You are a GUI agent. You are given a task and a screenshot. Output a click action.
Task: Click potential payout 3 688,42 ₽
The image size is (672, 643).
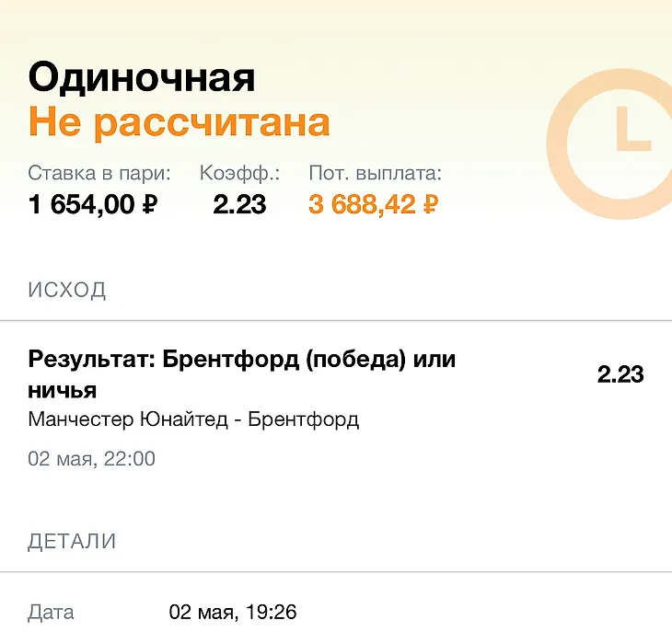click(x=374, y=204)
